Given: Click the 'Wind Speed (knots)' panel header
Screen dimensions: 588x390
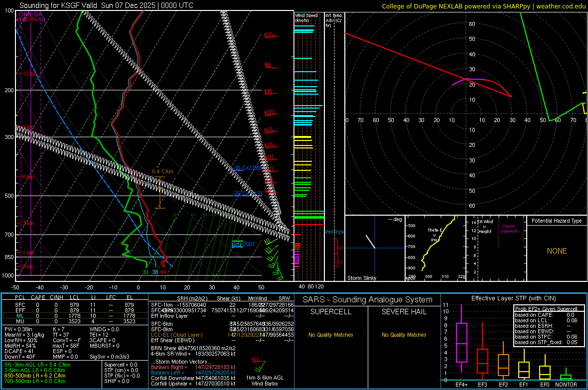Looking at the screenshot, I should [x=306, y=17].
